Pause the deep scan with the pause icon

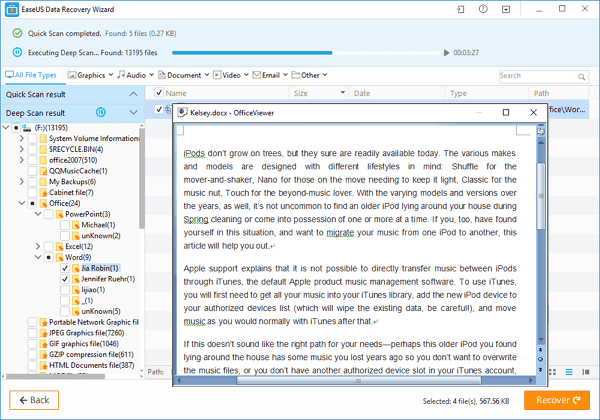[x=17, y=52]
